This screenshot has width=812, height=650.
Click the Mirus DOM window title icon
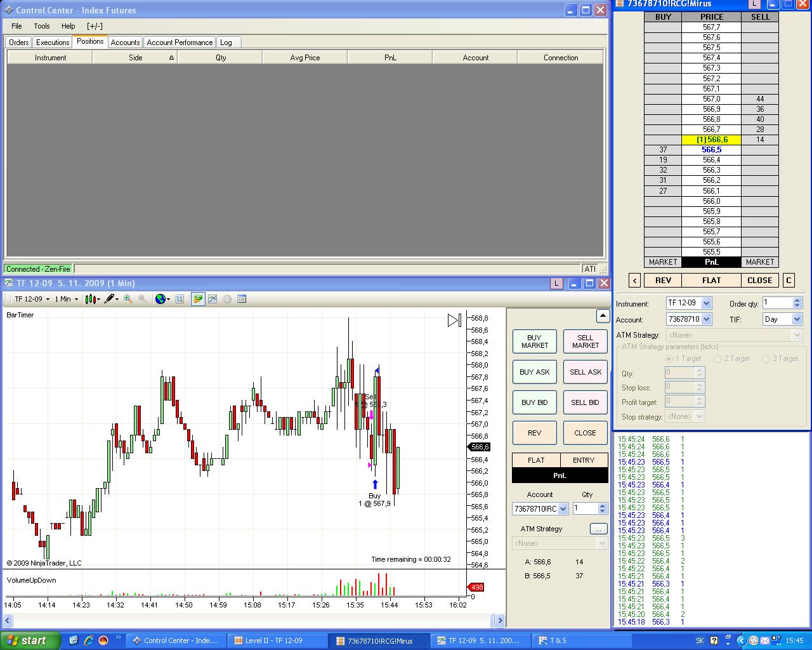pyautogui.click(x=619, y=4)
